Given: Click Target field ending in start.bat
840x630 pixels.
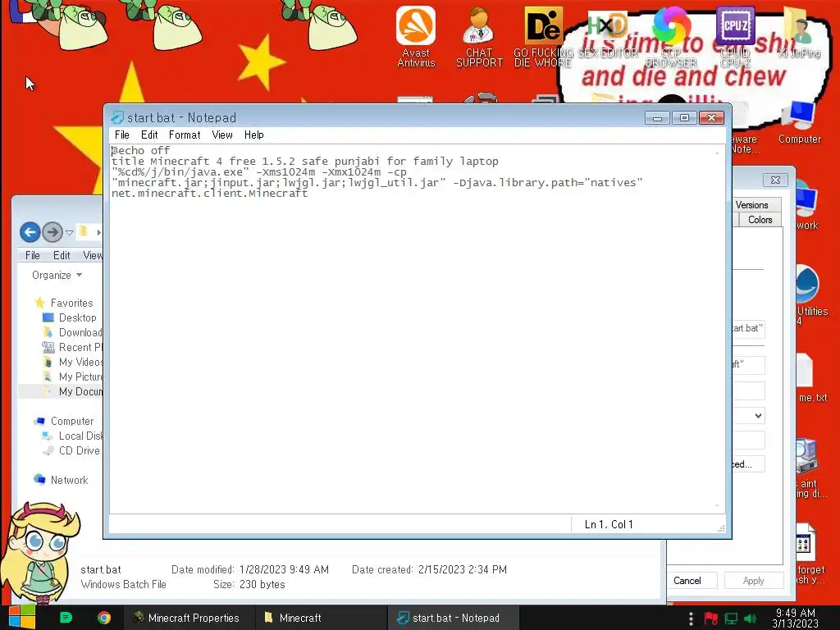Looking at the screenshot, I should click(748, 328).
